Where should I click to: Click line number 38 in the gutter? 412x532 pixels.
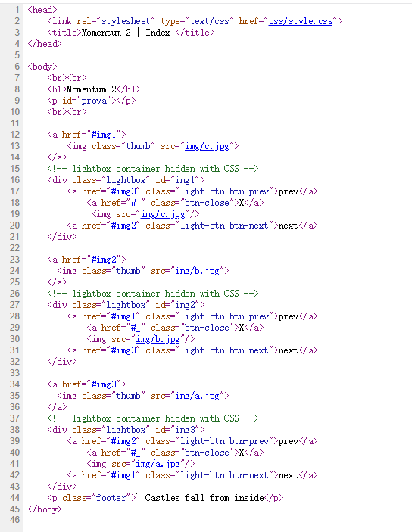click(15, 430)
